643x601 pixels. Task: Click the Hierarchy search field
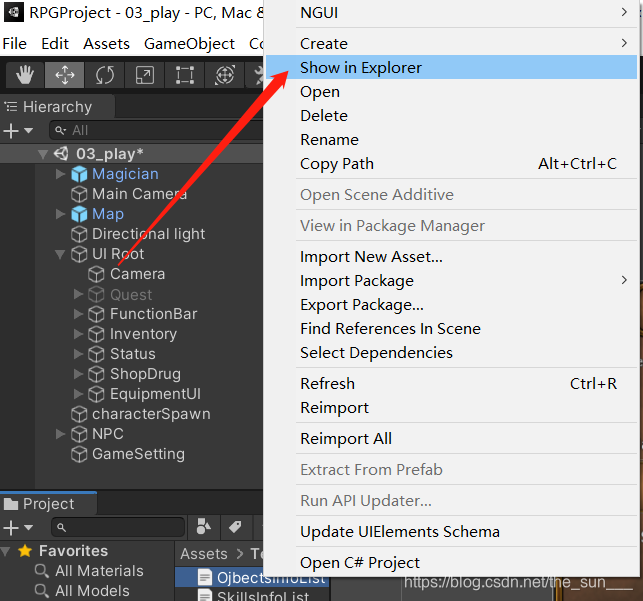coord(156,130)
